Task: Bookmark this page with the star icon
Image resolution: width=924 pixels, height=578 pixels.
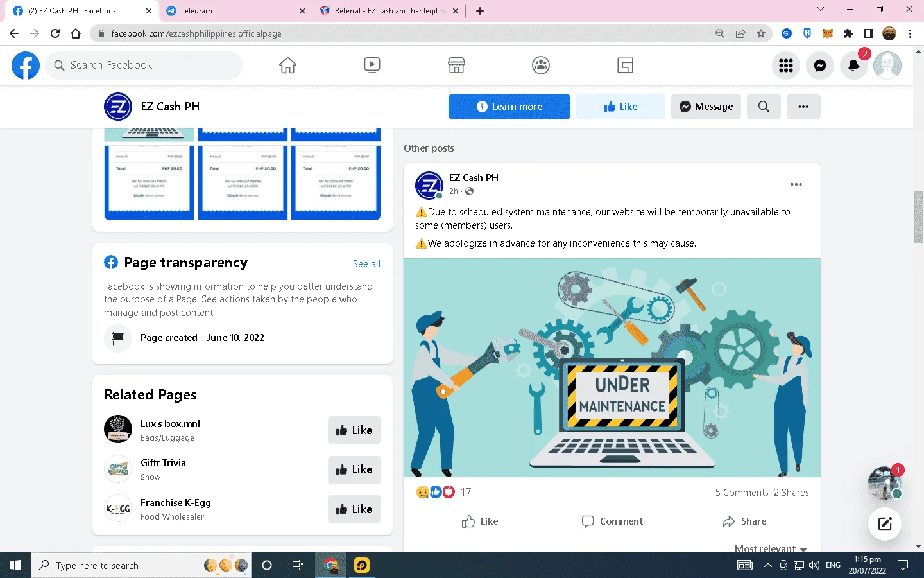Action: pos(761,33)
